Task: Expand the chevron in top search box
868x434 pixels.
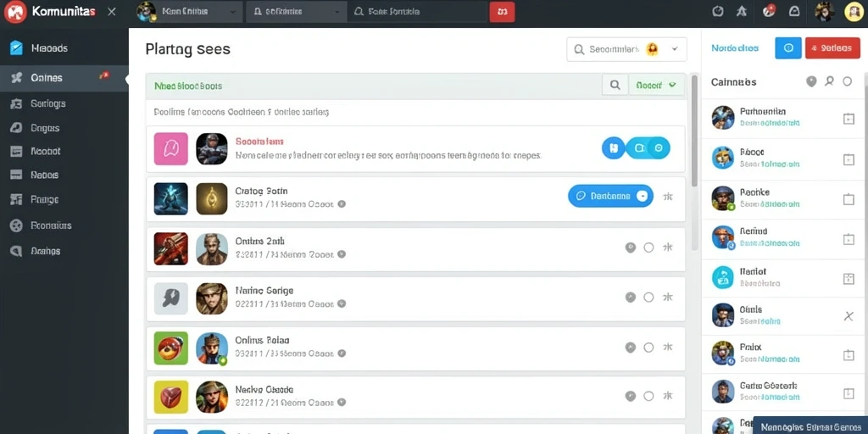Action: tap(675, 49)
